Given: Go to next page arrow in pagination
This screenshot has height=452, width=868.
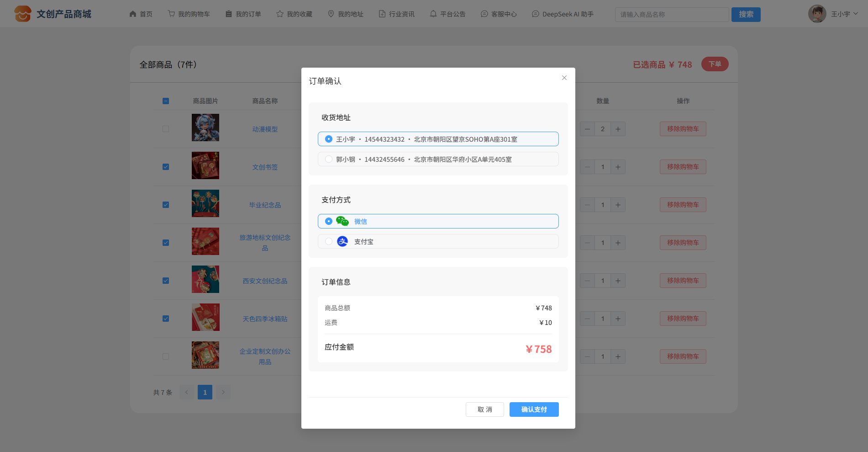Looking at the screenshot, I should (223, 392).
